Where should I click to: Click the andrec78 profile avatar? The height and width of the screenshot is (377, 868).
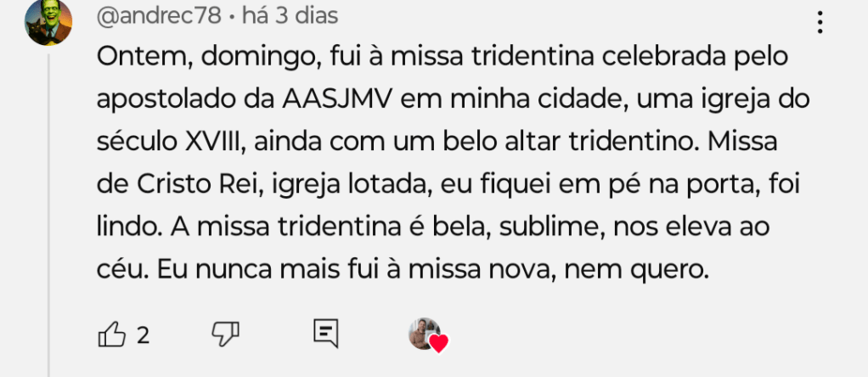coord(48,22)
